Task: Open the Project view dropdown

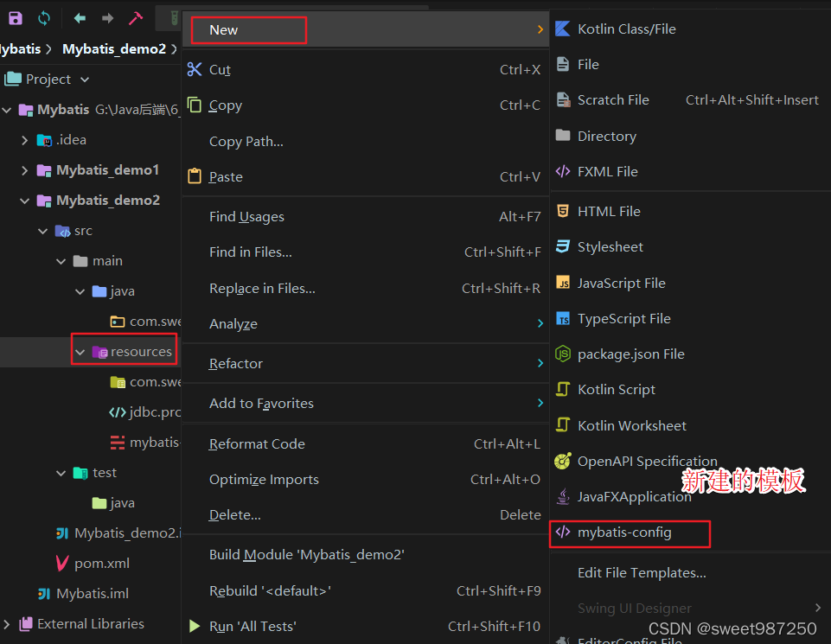Action: tap(85, 80)
